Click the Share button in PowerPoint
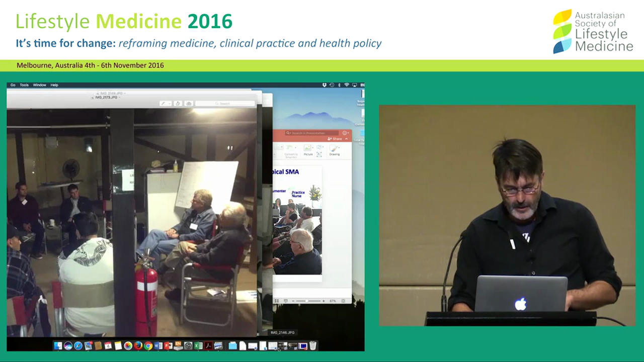 point(335,139)
